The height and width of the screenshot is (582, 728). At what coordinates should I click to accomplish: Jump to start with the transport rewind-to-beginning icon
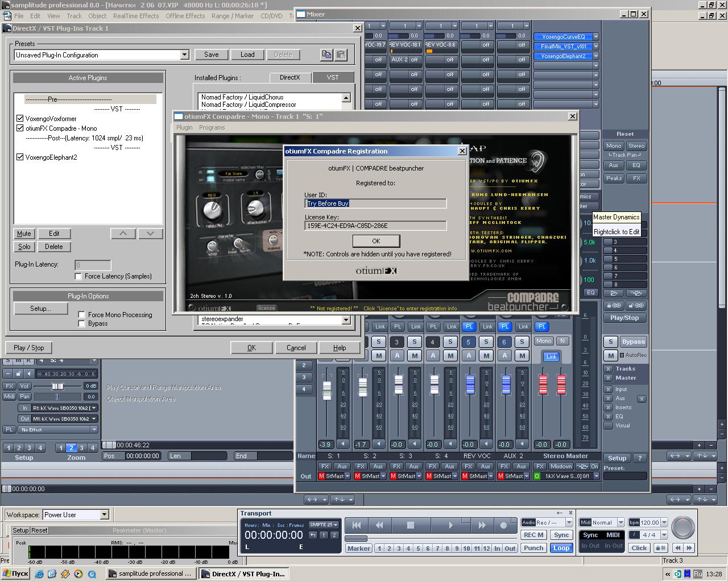click(x=357, y=526)
